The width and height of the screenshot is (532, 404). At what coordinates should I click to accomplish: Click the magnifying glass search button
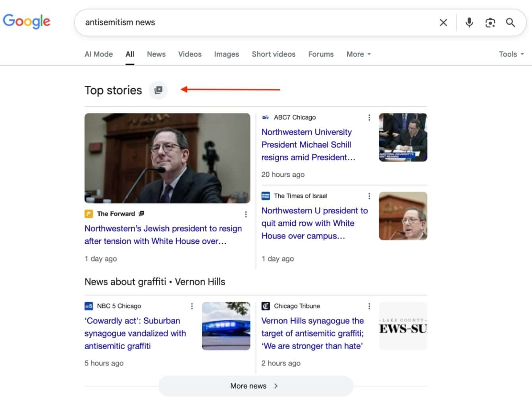coord(510,23)
